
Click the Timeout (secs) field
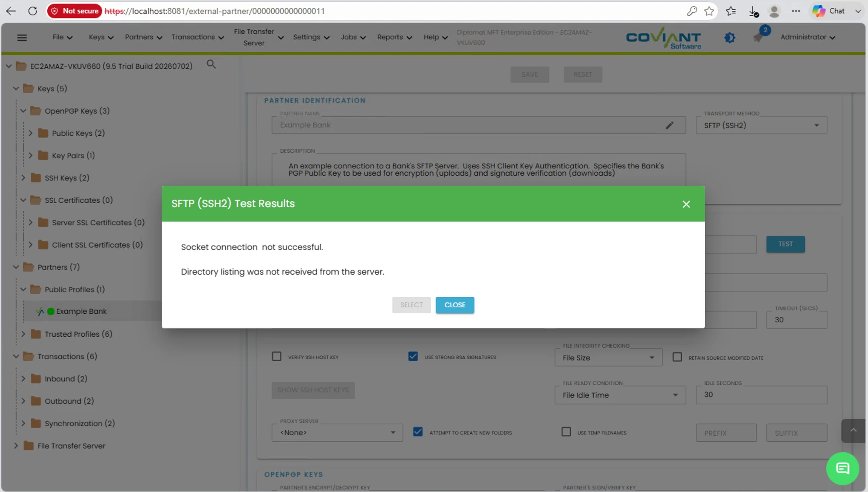[x=797, y=320]
